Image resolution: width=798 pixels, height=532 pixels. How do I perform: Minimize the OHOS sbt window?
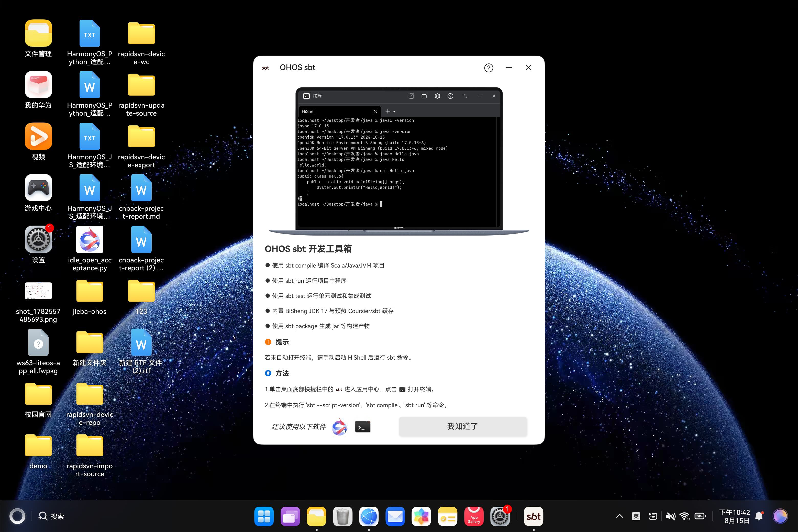(509, 68)
